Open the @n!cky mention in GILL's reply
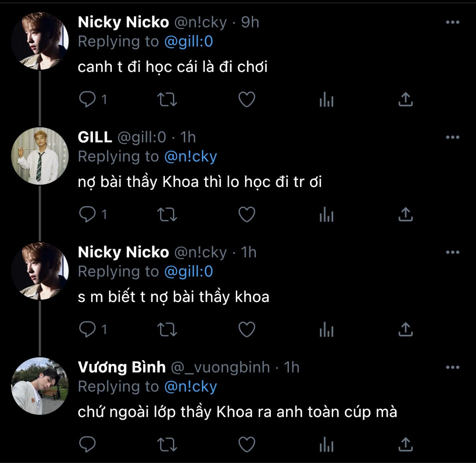This screenshot has height=463, width=476. point(190,157)
